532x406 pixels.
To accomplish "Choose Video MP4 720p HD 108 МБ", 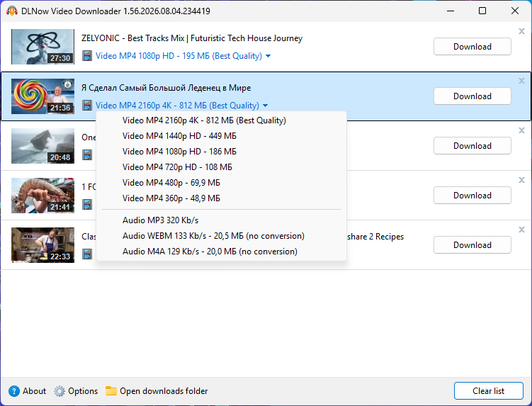I will [221, 167].
